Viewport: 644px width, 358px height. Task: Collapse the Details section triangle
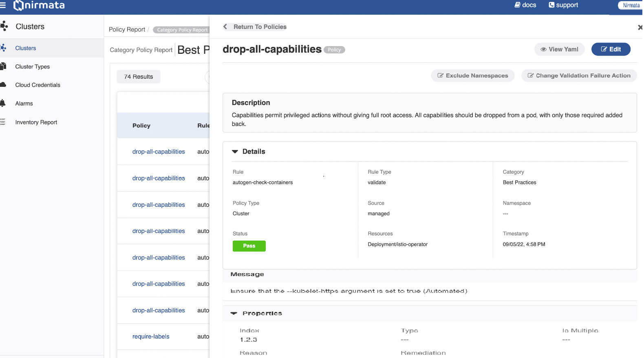pos(235,152)
